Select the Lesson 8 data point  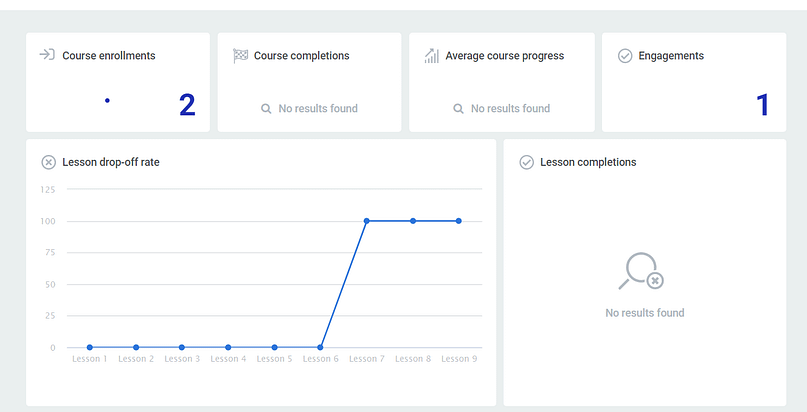coord(413,221)
